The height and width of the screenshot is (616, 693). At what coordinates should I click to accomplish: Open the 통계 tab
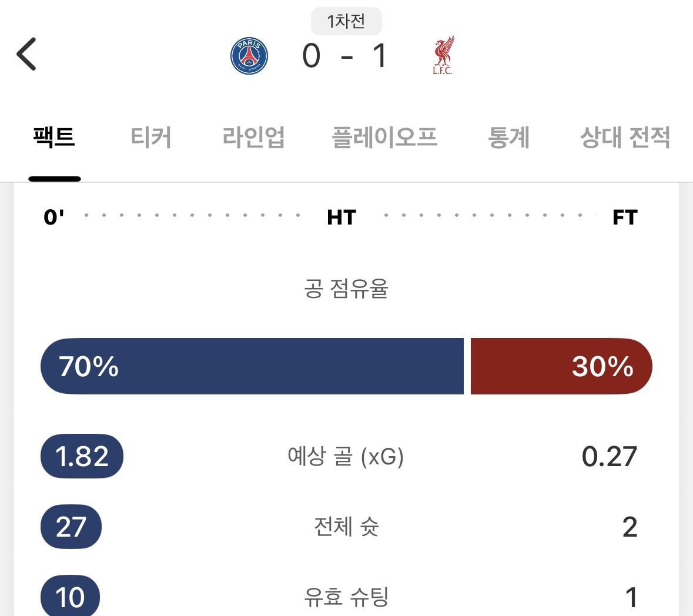pos(509,138)
